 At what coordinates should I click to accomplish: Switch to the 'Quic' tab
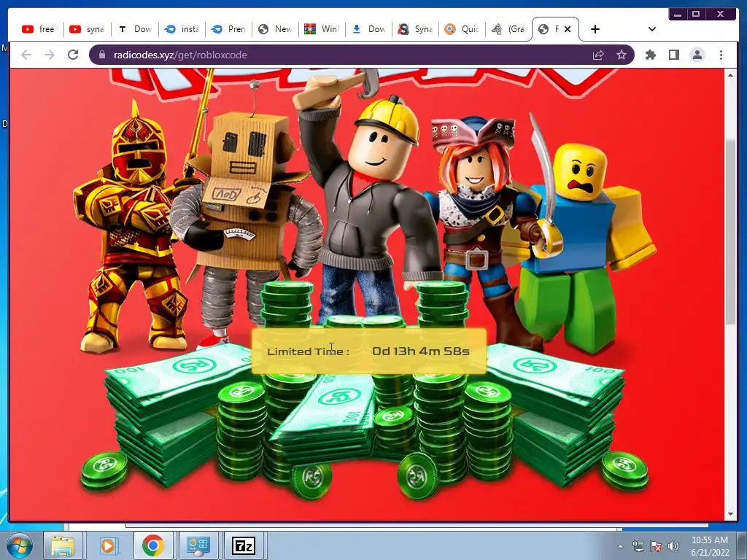(462, 29)
